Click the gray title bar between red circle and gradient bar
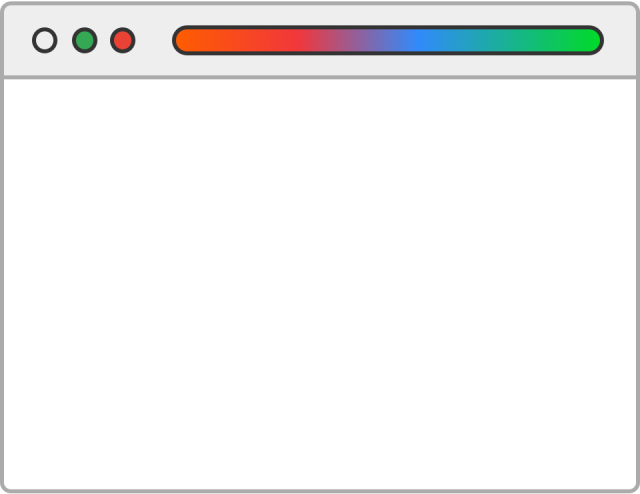Screen dimensions: 640x494 153,40
